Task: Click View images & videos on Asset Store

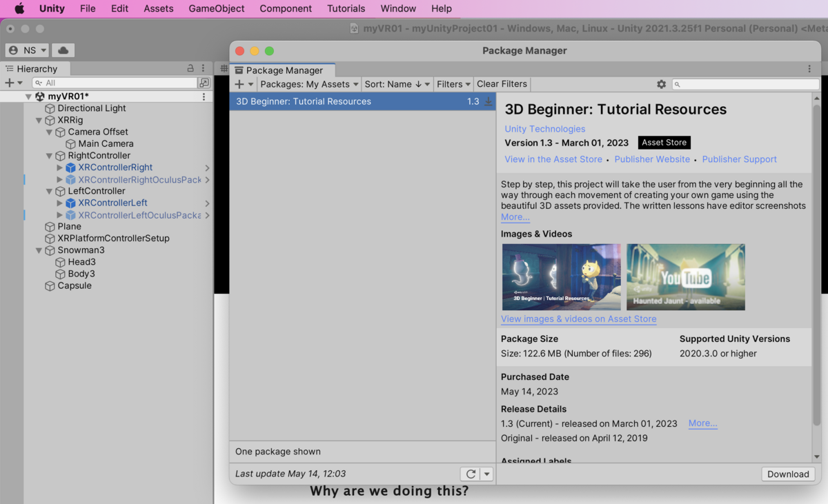Action: pyautogui.click(x=579, y=319)
